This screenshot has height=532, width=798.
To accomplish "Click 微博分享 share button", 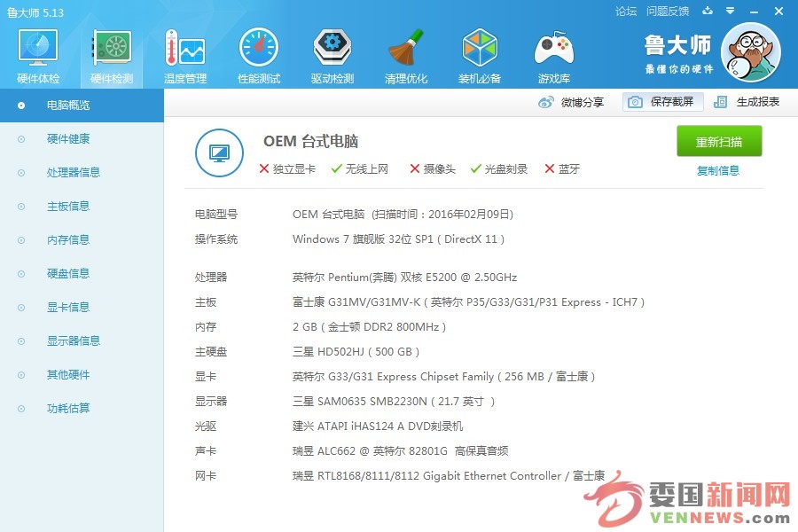I will pos(571,102).
